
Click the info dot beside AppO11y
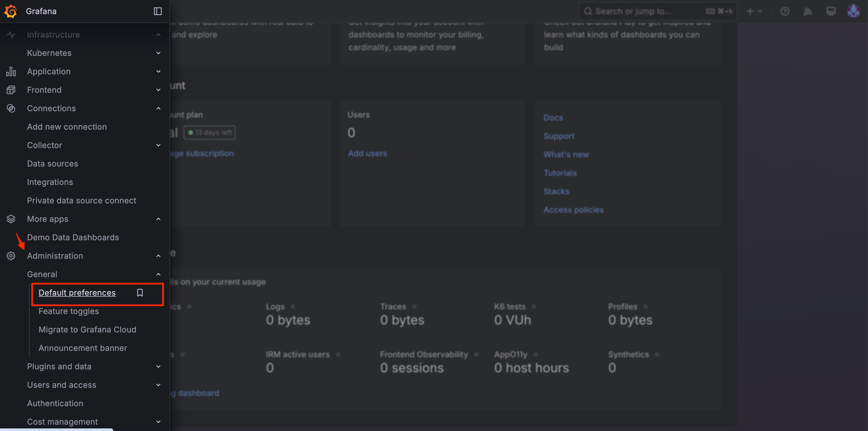(x=535, y=354)
